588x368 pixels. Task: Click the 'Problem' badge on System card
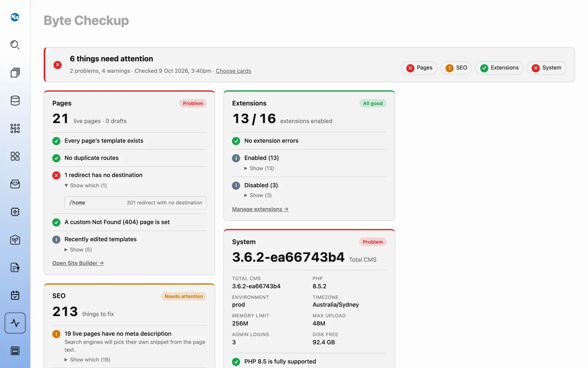point(373,242)
